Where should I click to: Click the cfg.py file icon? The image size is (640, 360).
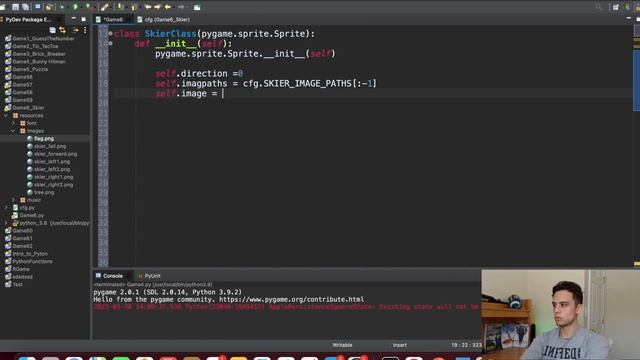(x=16, y=208)
